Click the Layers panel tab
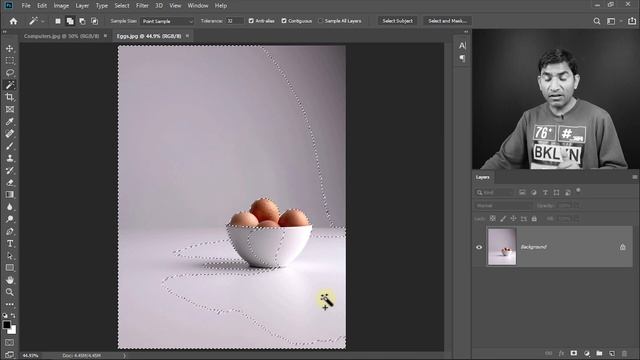This screenshot has width=640, height=360. pos(482,177)
